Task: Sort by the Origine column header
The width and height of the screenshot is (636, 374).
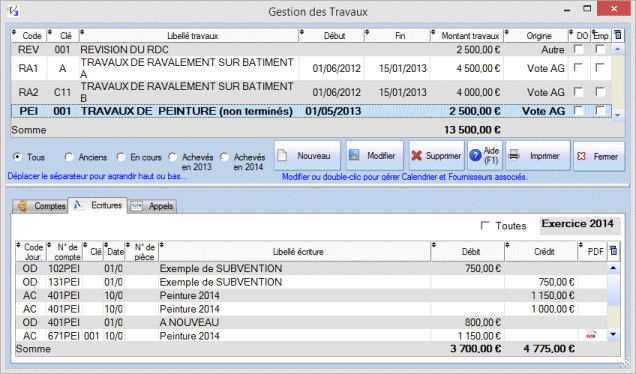Action: (536, 36)
